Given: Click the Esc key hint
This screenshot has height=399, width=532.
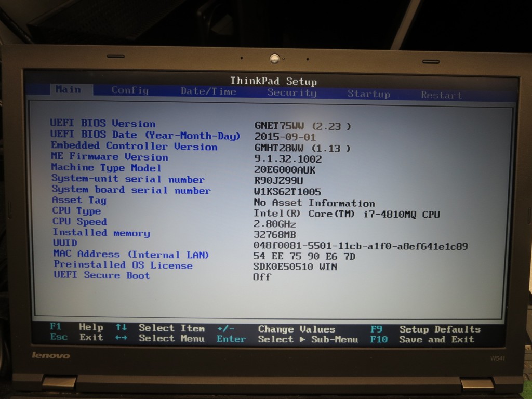Looking at the screenshot, I should (59, 337).
